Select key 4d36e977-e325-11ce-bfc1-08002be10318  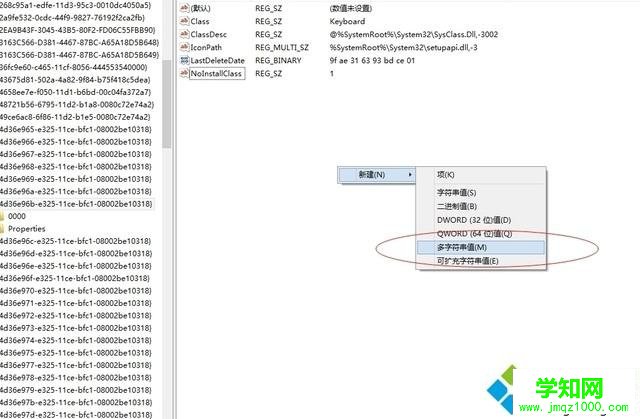click(x=76, y=365)
